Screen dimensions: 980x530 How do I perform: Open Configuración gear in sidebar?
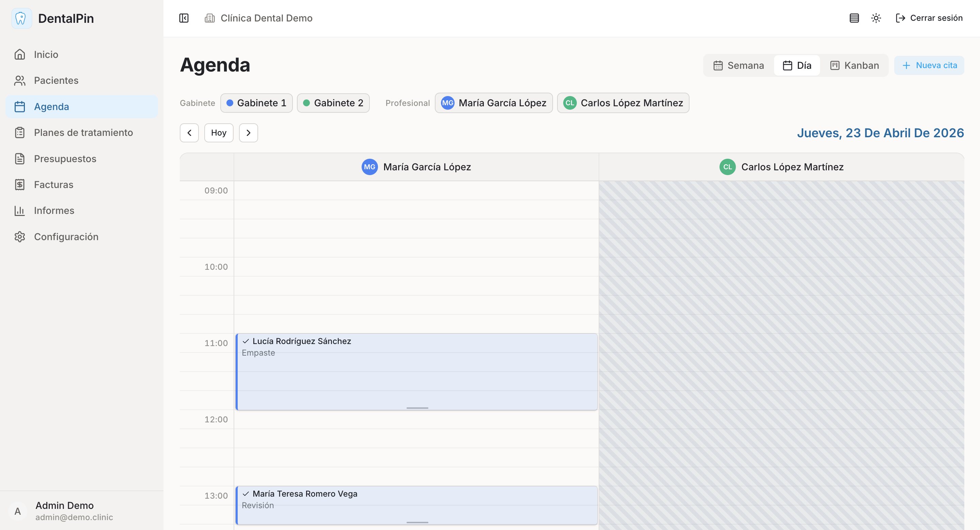(x=20, y=237)
